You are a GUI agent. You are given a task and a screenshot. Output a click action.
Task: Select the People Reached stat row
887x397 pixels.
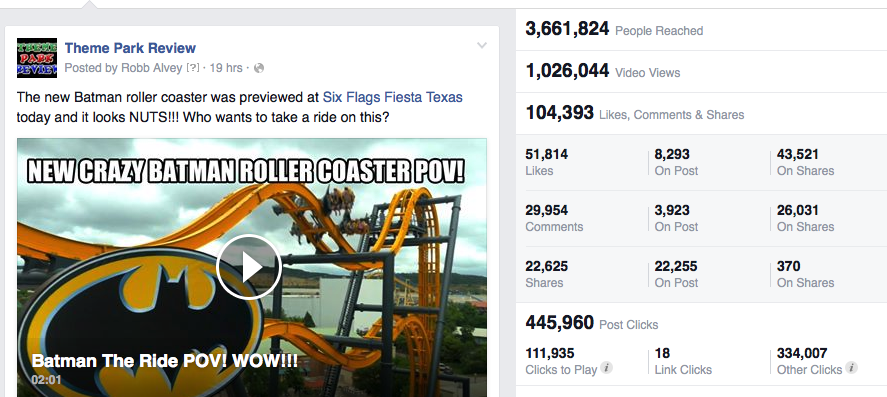click(x=701, y=29)
